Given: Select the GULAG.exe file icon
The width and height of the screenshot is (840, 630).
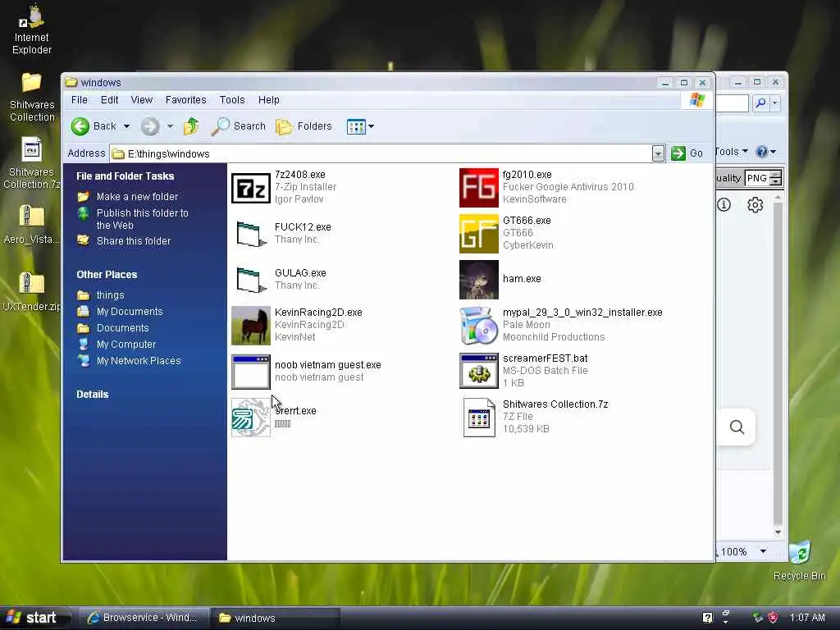Looking at the screenshot, I should (x=251, y=280).
